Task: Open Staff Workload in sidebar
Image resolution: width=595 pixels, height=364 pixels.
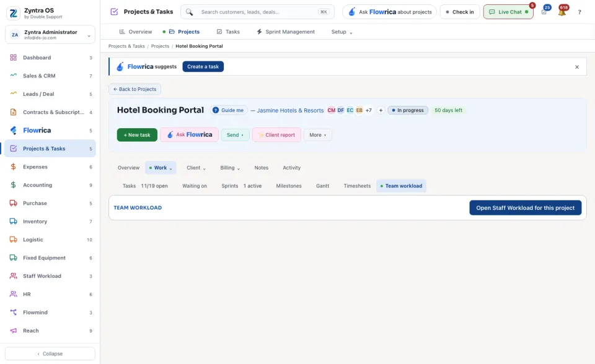Action: click(x=50, y=276)
